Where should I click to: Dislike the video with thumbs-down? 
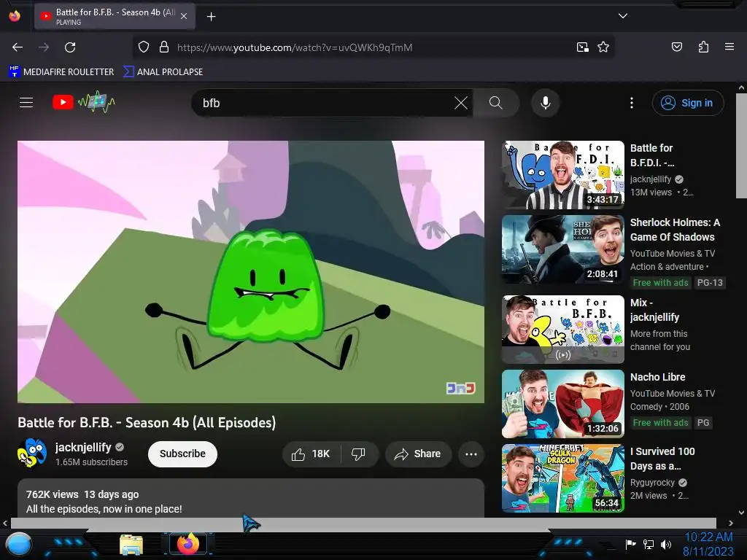point(359,454)
